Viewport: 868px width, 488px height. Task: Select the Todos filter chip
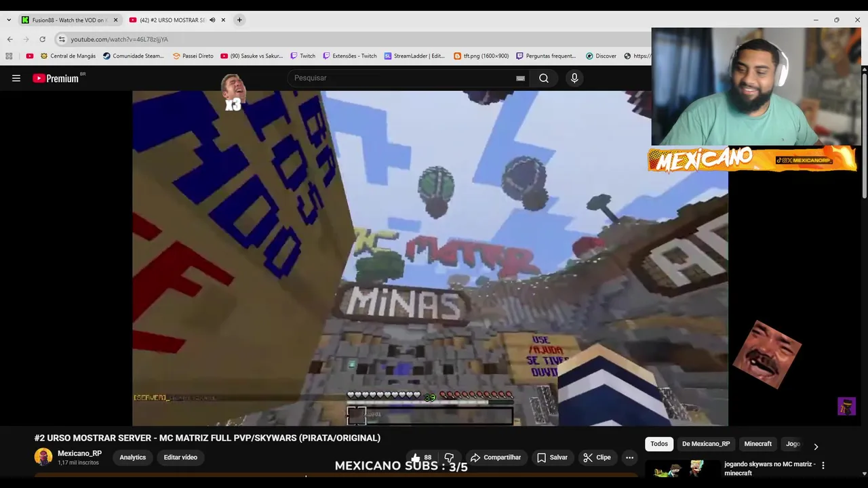[659, 444]
